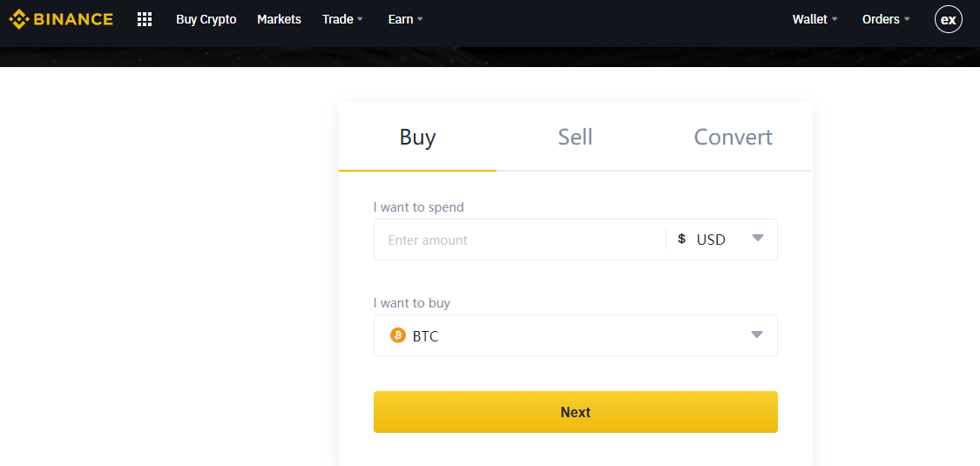Focus the Enter amount input field

pos(520,240)
